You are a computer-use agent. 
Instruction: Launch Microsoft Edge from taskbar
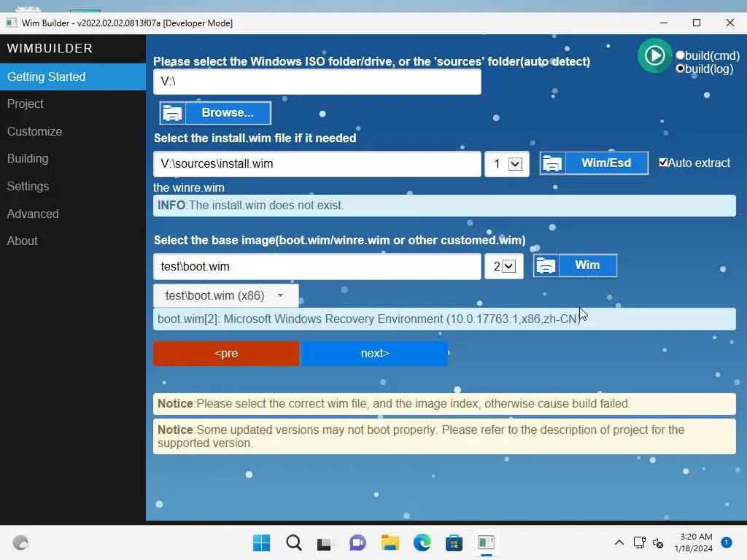pos(422,542)
